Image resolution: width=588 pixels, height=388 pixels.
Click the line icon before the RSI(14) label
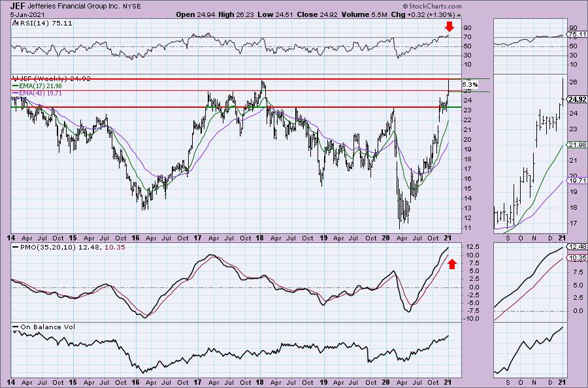(16, 23)
